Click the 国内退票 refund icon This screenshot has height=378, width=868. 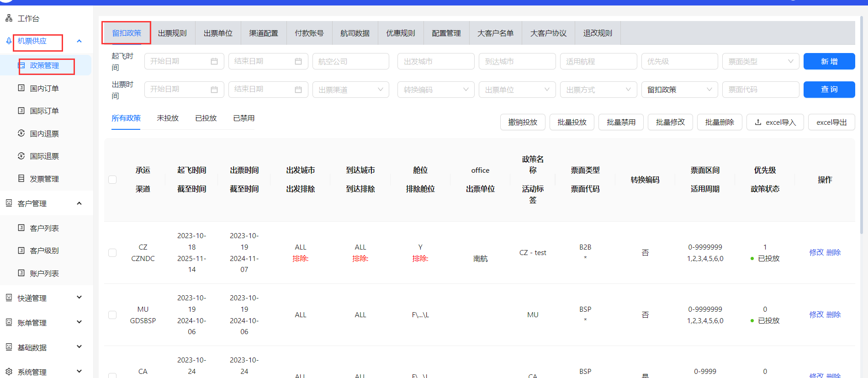click(21, 133)
